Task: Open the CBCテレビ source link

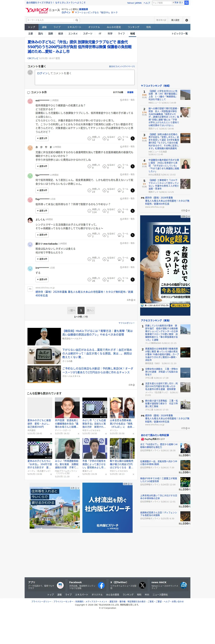Action: 33,59
